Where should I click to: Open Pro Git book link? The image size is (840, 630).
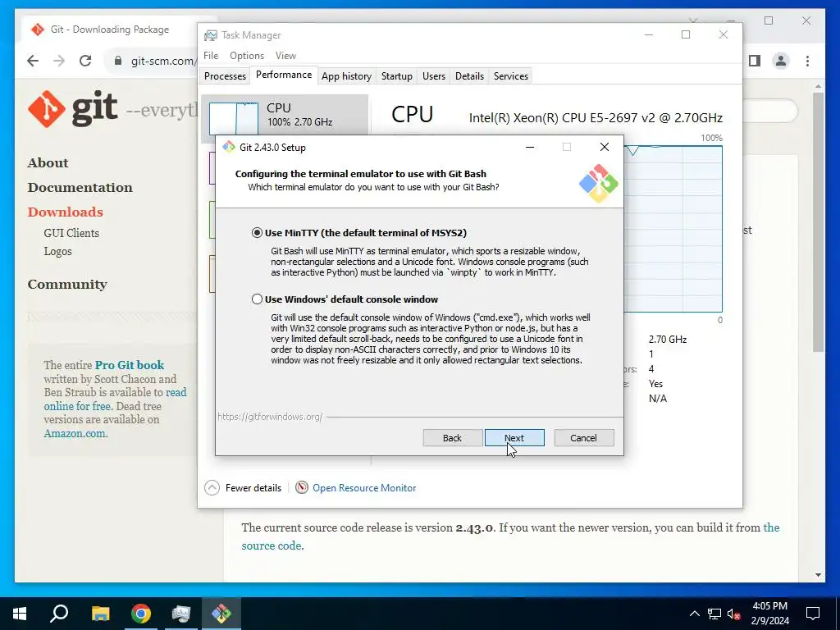[129, 365]
